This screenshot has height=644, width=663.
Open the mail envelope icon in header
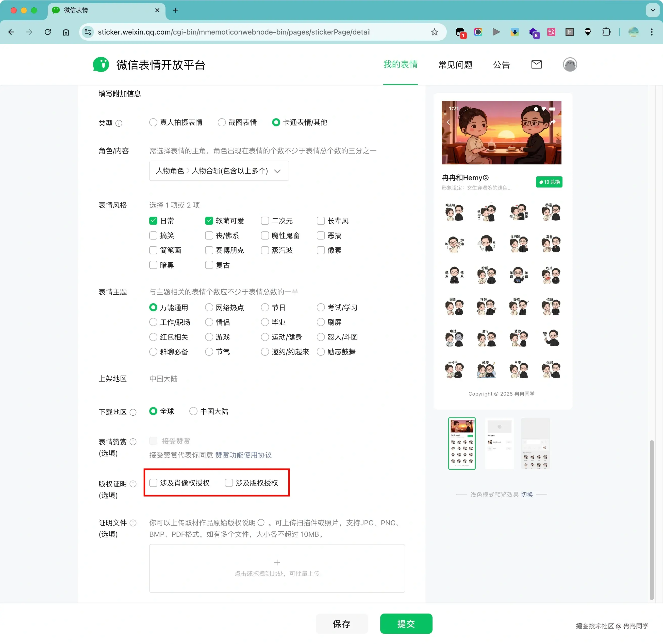(x=536, y=64)
